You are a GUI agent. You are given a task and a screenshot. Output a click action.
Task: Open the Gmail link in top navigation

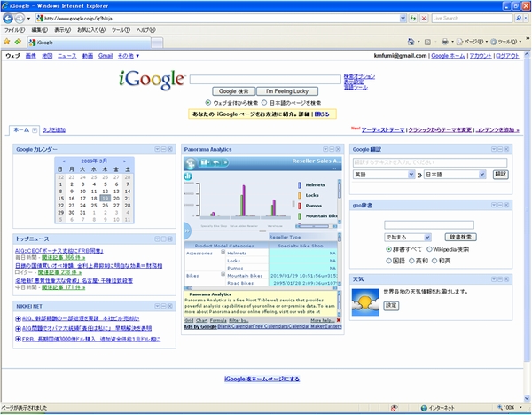tap(106, 56)
